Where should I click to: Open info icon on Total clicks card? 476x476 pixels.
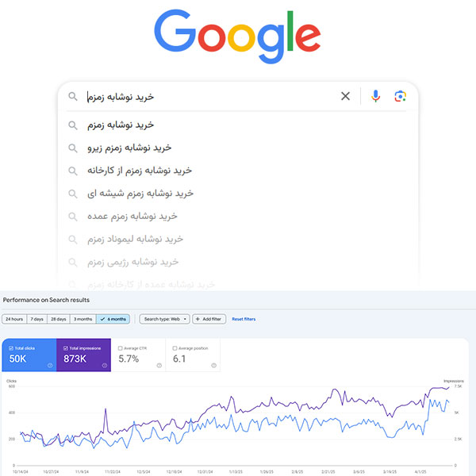tap(50, 365)
